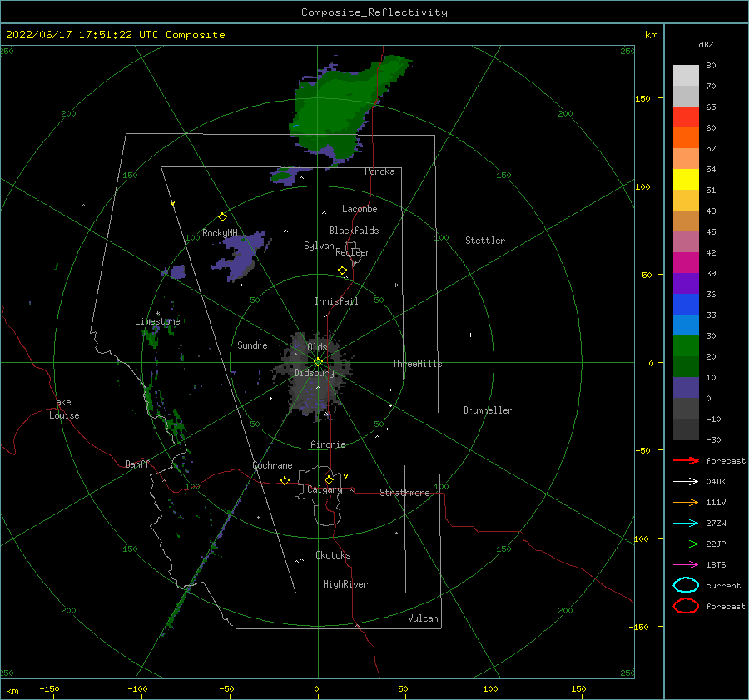Click the Blackfalds label

pyautogui.click(x=354, y=231)
